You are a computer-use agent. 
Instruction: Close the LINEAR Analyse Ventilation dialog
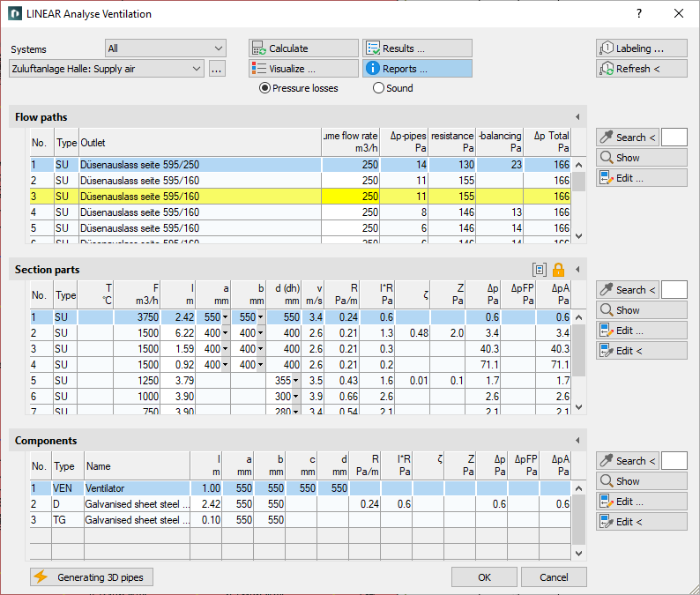pyautogui.click(x=679, y=13)
